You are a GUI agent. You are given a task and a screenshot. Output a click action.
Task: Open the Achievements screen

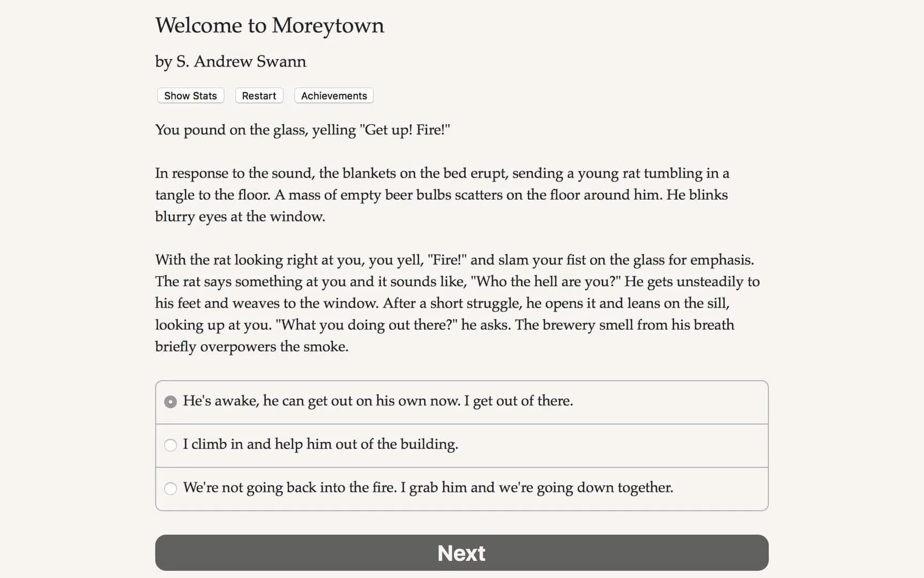pyautogui.click(x=333, y=95)
